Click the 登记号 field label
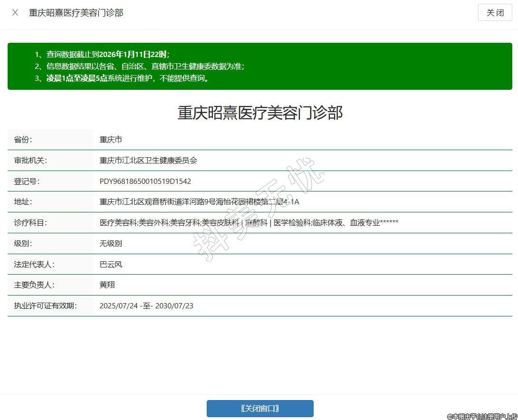The image size is (518, 420). pyautogui.click(x=27, y=181)
